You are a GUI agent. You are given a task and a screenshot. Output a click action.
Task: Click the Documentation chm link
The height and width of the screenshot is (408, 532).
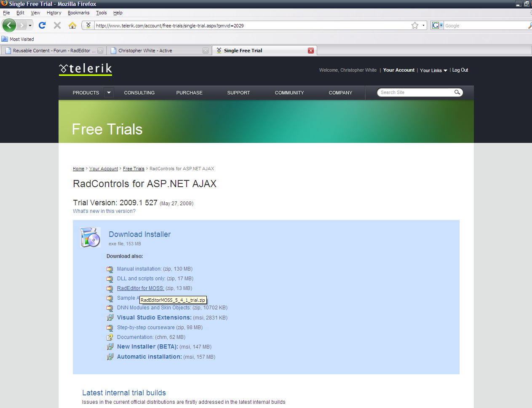(x=135, y=337)
